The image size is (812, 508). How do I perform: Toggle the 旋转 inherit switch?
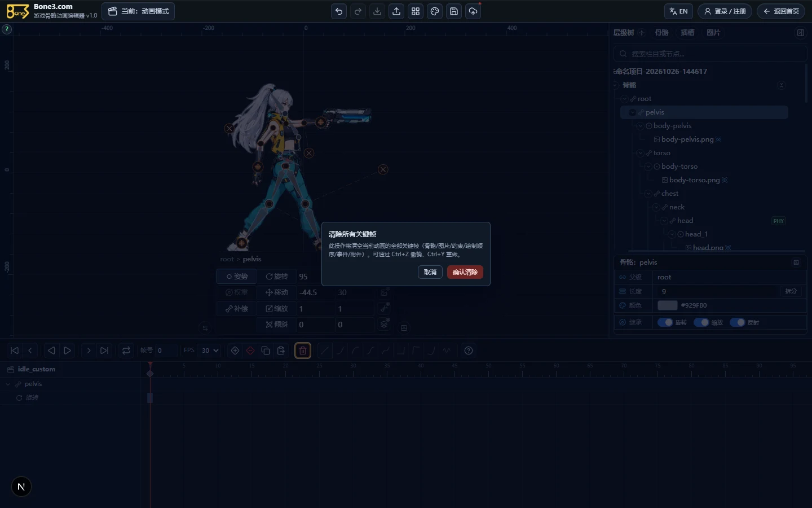click(x=665, y=322)
